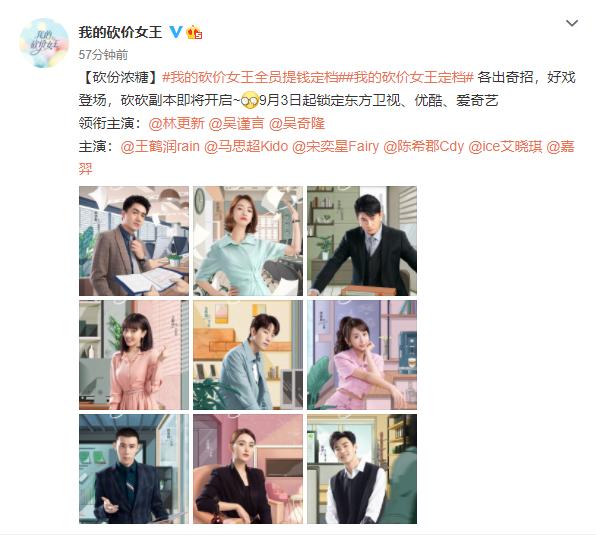Viewport: 596px width, 537px height.
Task: Open the @林更新 mention
Action: click(176, 124)
